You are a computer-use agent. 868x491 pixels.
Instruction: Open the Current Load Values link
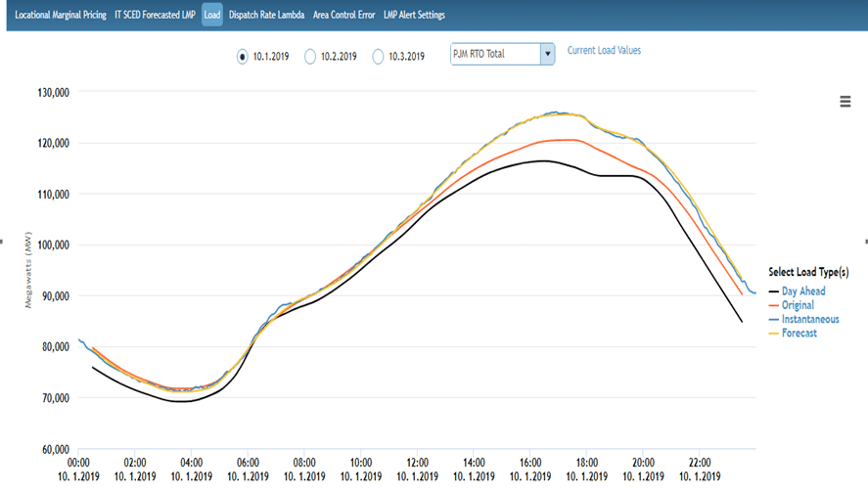604,51
